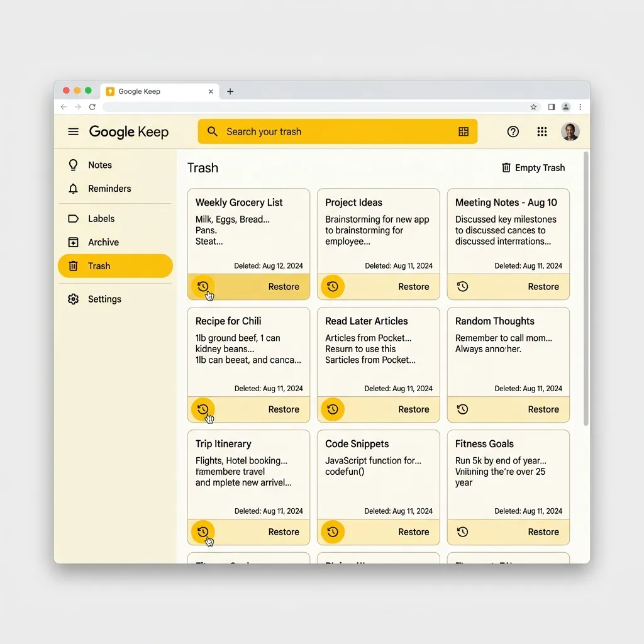Click 'Deleted: Aug 12, 2024' date text
644x644 pixels.
click(269, 266)
